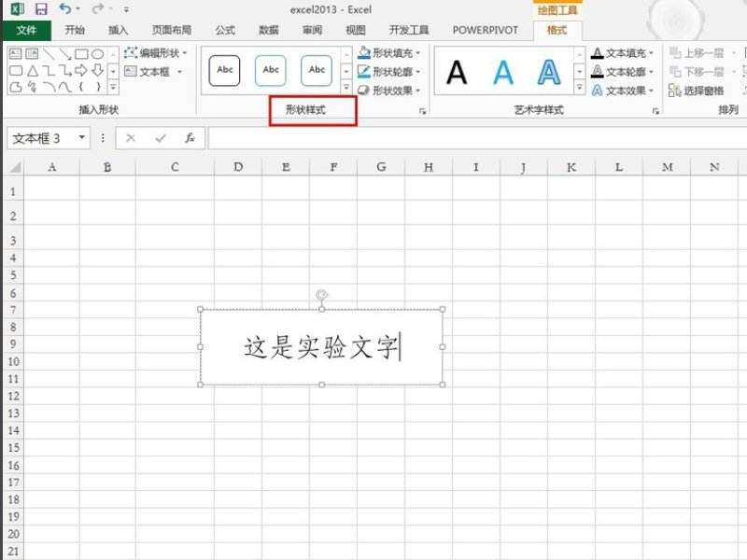Click the fx insert function icon
The width and height of the screenshot is (747, 560).
190,137
